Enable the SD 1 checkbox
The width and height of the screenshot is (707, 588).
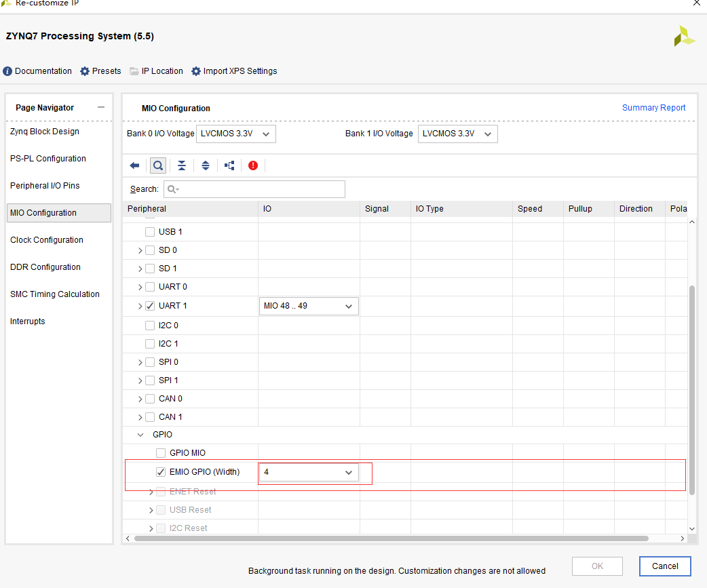click(x=150, y=269)
